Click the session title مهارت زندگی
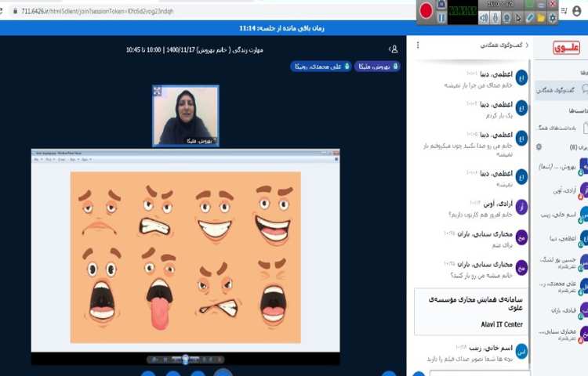 tap(194, 50)
